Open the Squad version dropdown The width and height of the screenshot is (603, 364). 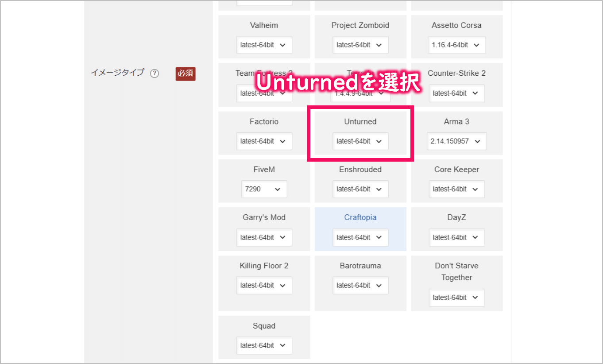click(264, 345)
